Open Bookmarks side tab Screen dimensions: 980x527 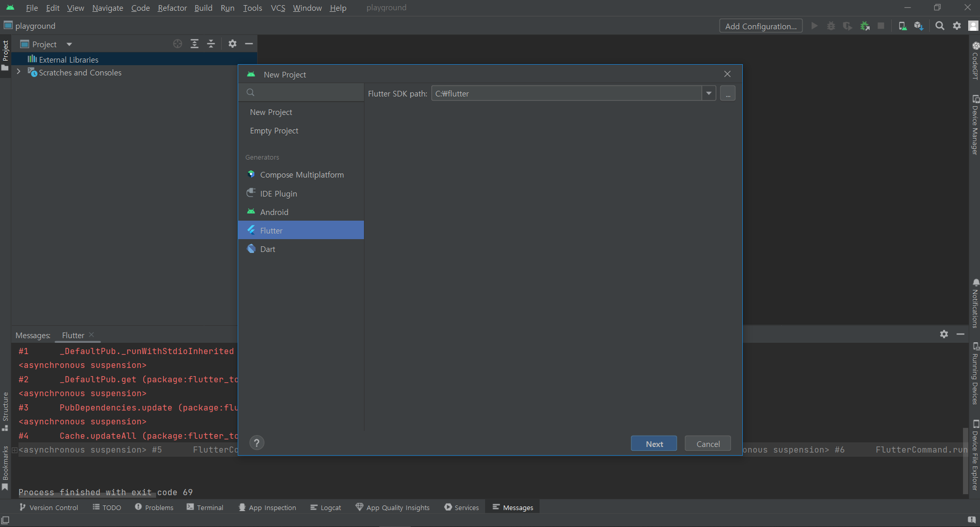point(5,468)
